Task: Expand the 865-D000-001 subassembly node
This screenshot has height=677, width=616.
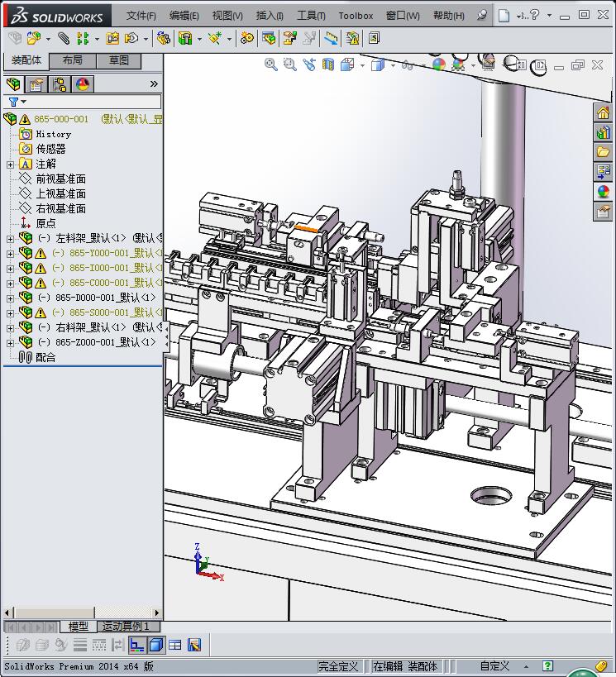Action: (x=10, y=298)
